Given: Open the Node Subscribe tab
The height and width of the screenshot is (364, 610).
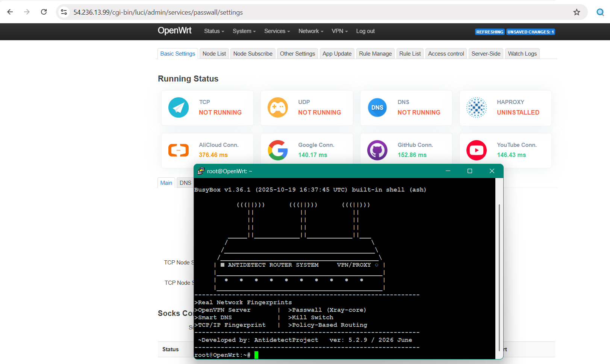Looking at the screenshot, I should (253, 54).
